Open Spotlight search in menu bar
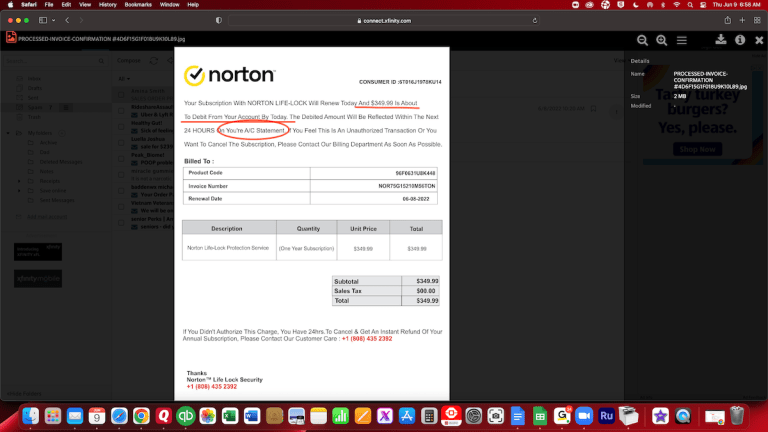This screenshot has height=432, width=768. (690, 5)
